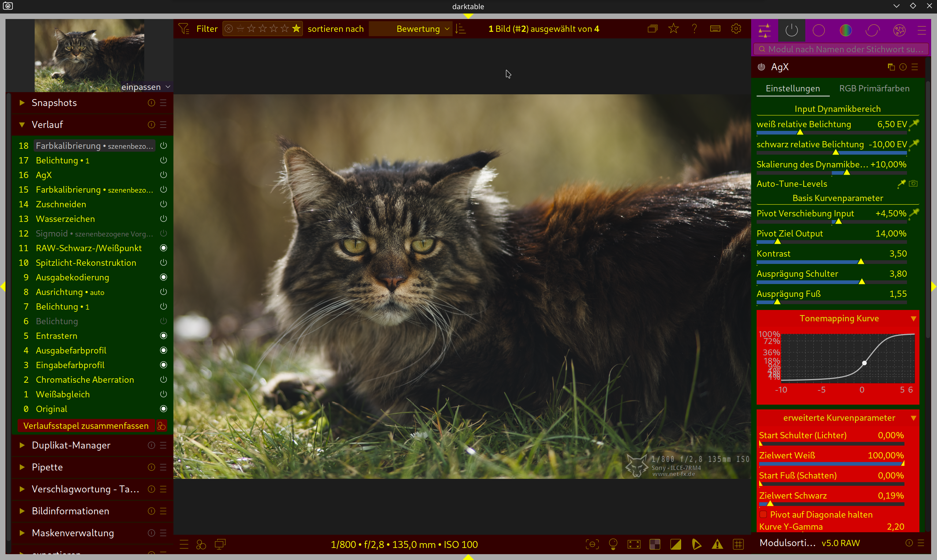Show active modules power icon tab

tap(791, 30)
